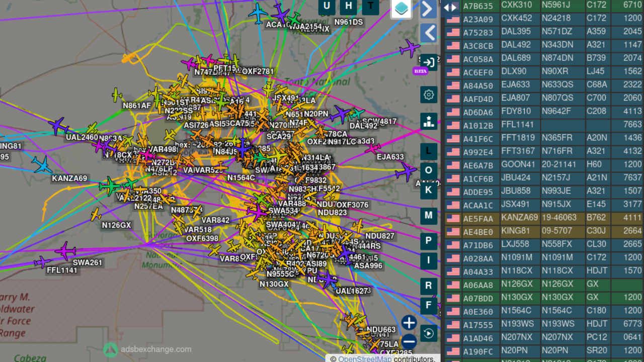Zoom in on the map
The height and width of the screenshot is (362, 644).
[x=409, y=323]
